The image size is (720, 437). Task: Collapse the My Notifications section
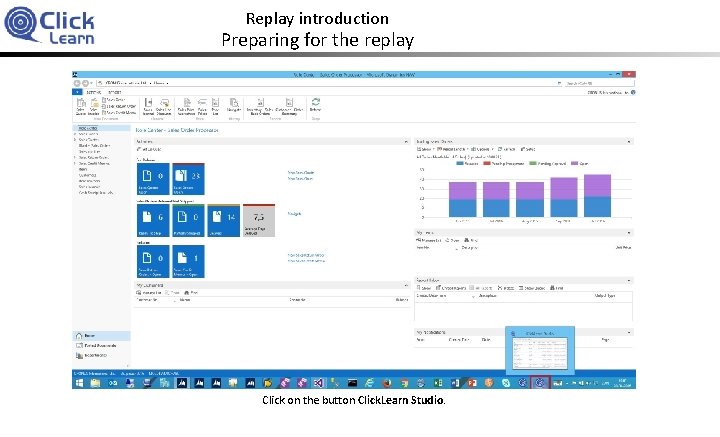(629, 332)
